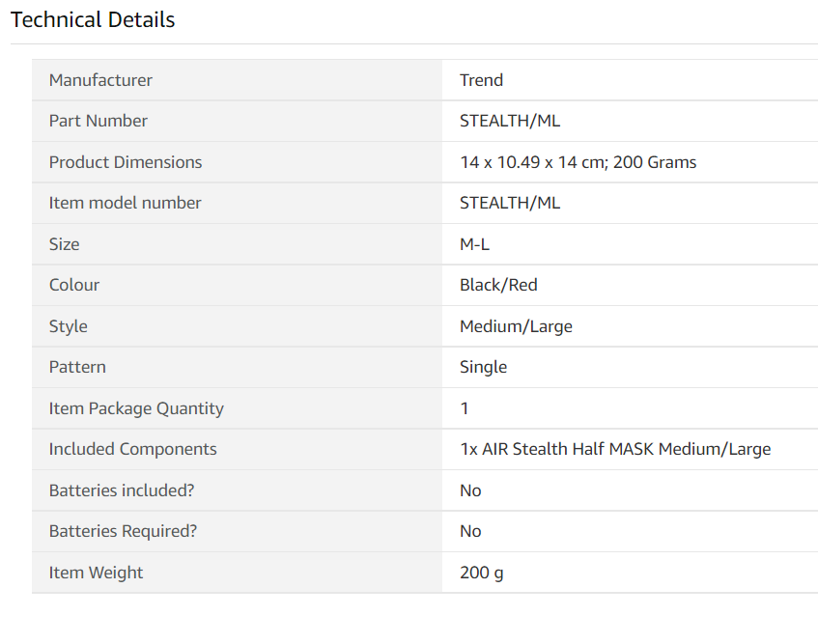This screenshot has width=818, height=644.
Task: Select the Batteries Required? label
Action: tap(121, 531)
